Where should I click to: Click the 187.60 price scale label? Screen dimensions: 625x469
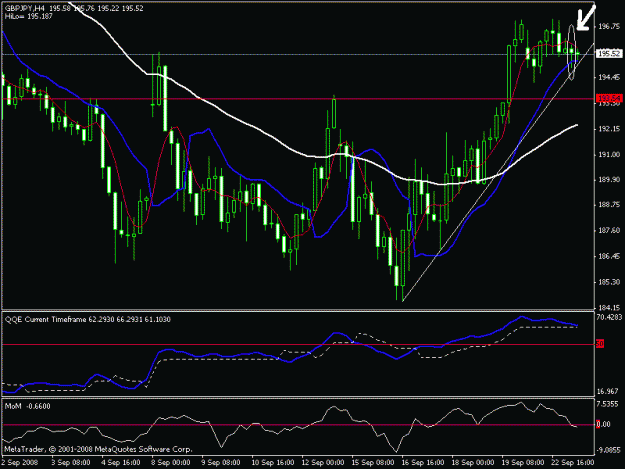tap(609, 230)
